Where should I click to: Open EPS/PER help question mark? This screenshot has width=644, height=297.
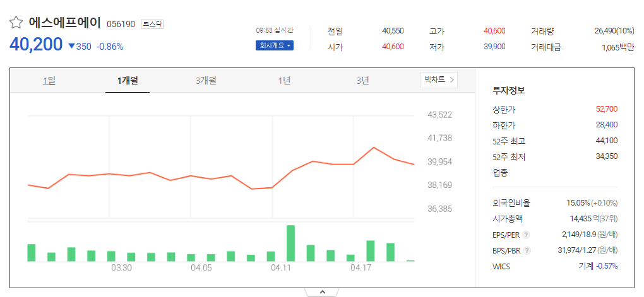(527, 235)
